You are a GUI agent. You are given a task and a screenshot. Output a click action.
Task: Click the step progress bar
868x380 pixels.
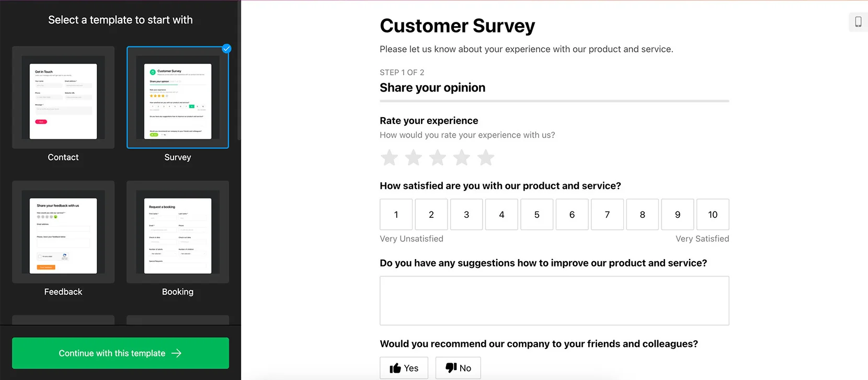(554, 101)
